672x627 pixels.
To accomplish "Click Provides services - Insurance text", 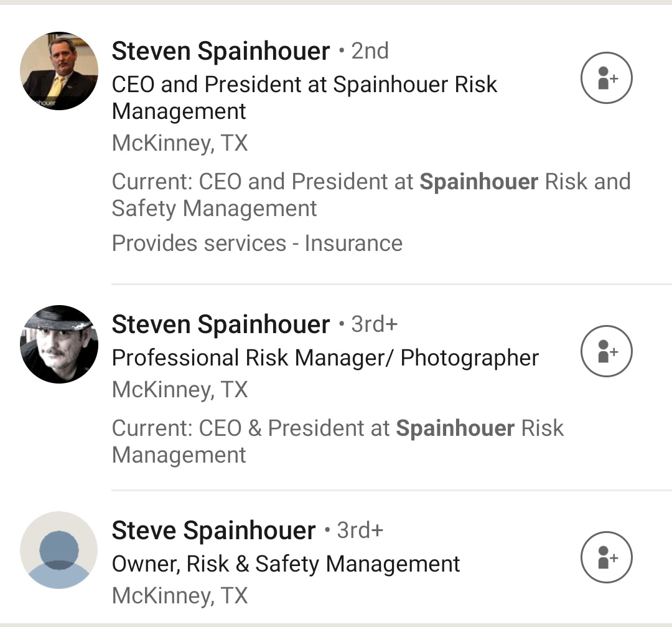I will coord(257,243).
